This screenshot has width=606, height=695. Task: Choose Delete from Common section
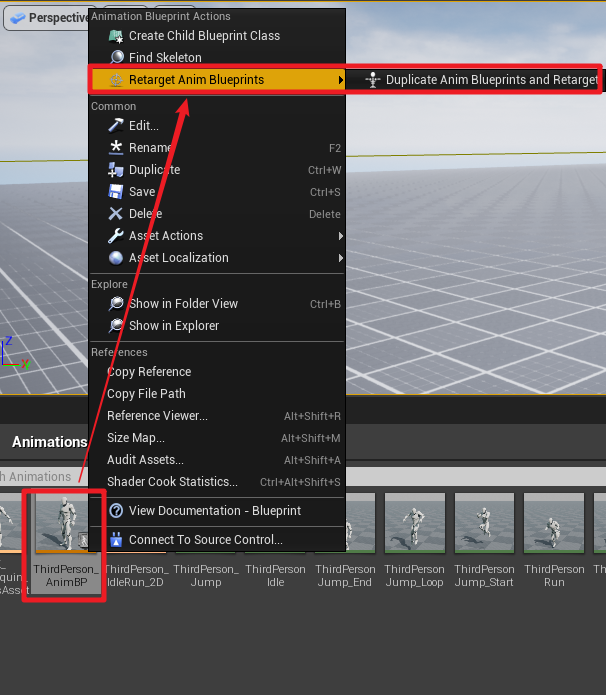pos(217,214)
